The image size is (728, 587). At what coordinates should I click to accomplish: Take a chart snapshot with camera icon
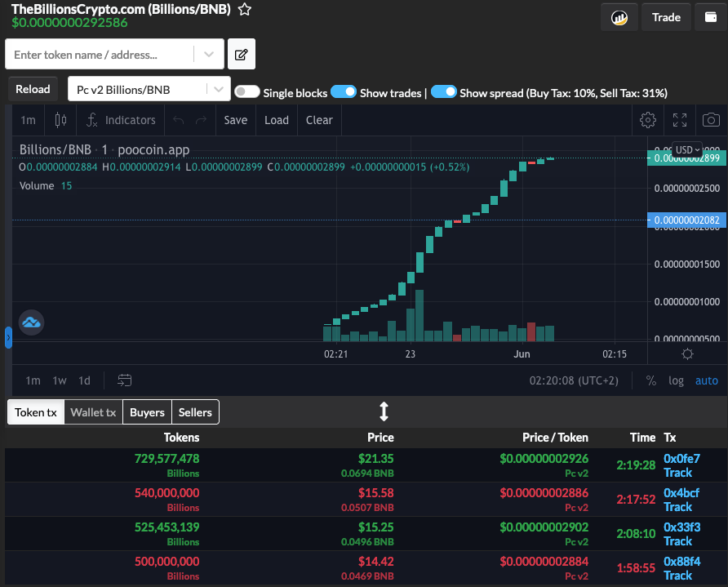[x=711, y=120]
